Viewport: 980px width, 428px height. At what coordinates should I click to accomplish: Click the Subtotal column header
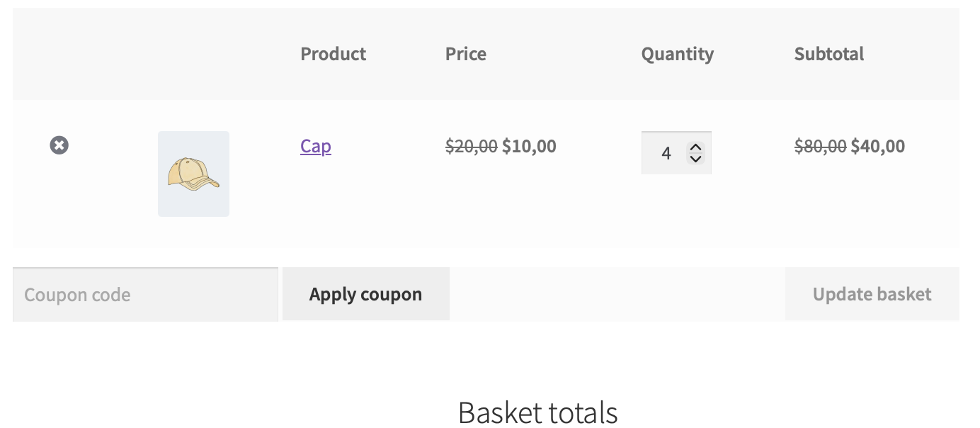tap(829, 54)
